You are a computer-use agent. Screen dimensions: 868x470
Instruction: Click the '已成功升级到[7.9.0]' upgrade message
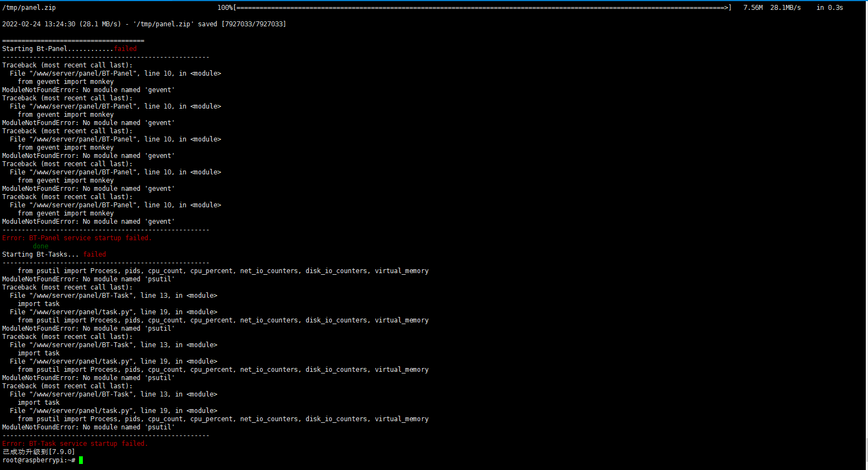pyautogui.click(x=38, y=452)
